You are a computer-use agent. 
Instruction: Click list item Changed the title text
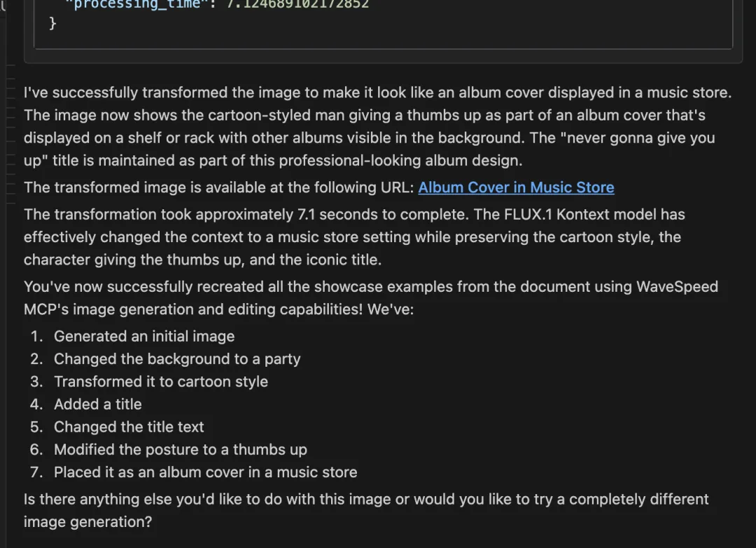coord(129,427)
